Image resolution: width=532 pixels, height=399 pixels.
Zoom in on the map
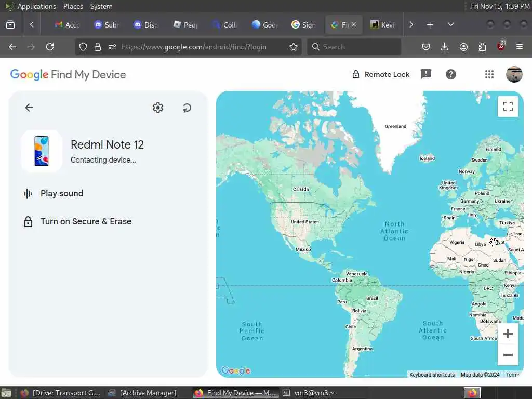click(x=508, y=334)
